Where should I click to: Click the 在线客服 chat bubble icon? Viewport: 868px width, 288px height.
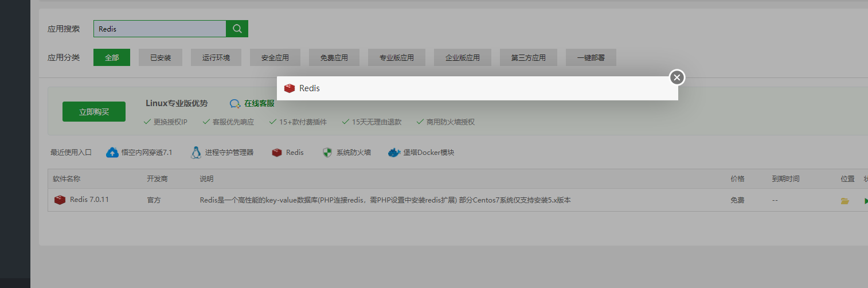(235, 104)
